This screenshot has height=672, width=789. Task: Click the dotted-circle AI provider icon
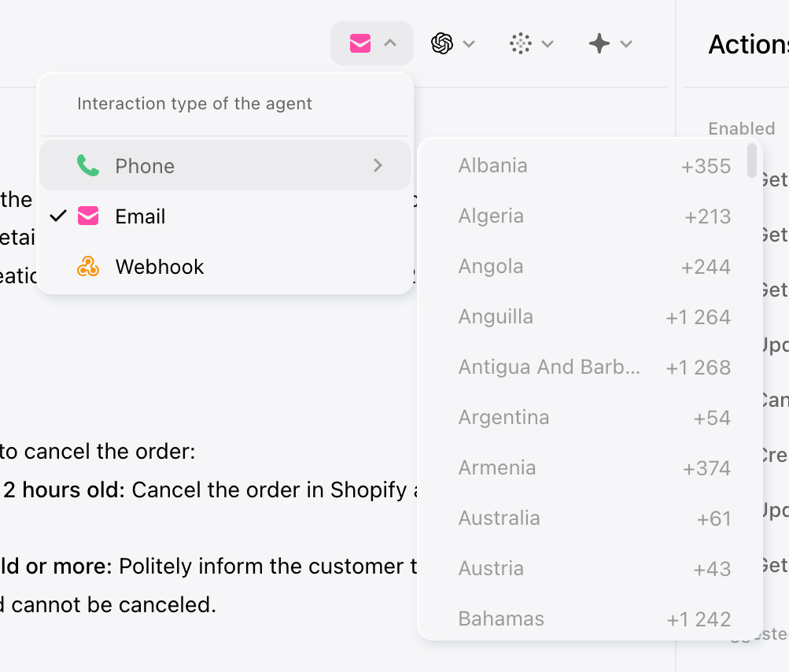tap(522, 43)
